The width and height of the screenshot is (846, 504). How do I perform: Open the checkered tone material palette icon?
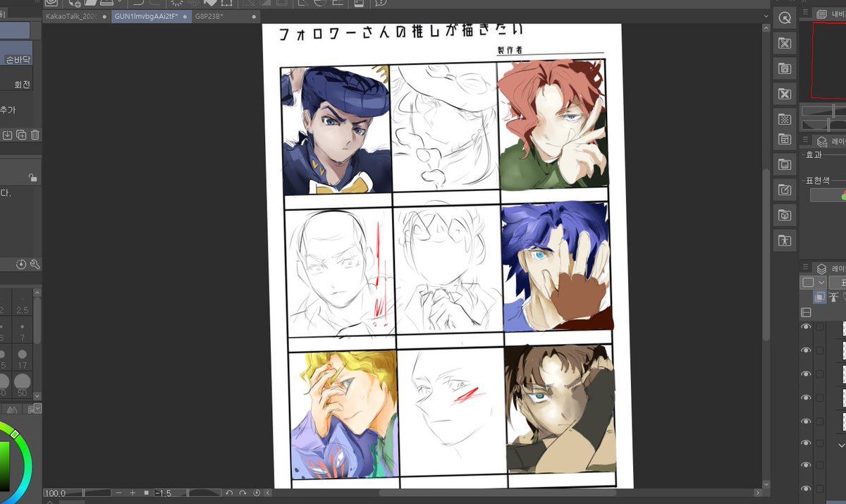pos(785,118)
